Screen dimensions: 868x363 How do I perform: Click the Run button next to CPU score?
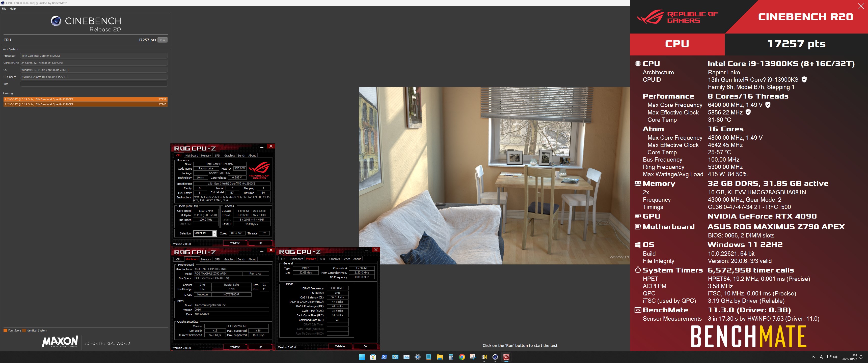coord(162,40)
